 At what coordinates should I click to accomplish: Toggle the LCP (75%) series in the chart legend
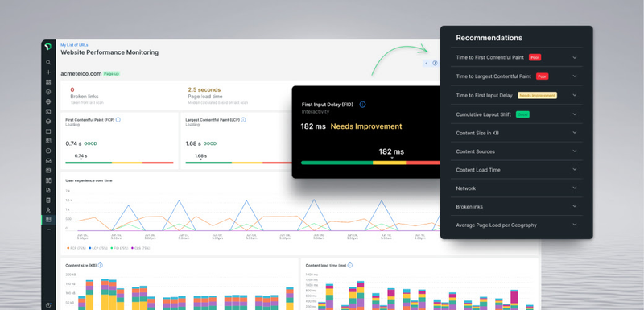click(x=98, y=248)
